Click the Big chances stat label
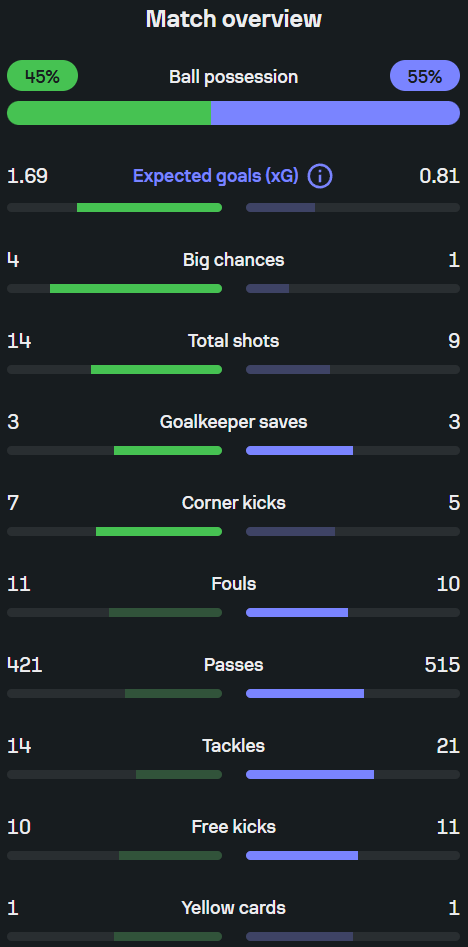Viewport: 468px width, 947px height. click(x=234, y=260)
